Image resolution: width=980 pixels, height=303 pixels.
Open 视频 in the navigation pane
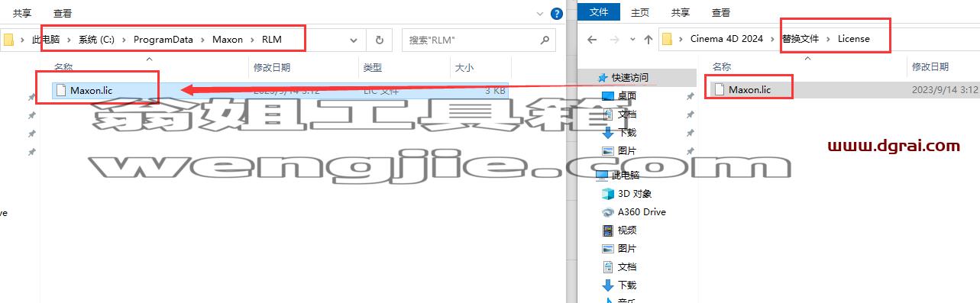[x=627, y=230]
